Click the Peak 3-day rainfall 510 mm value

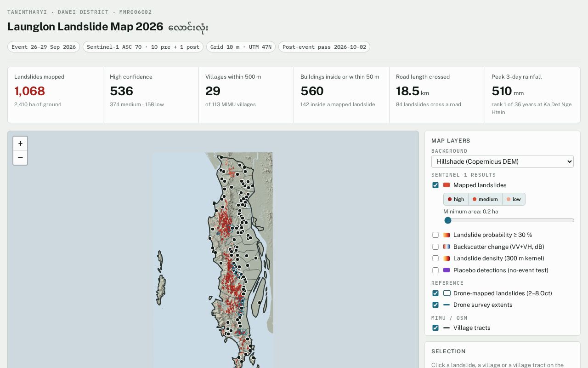508,91
